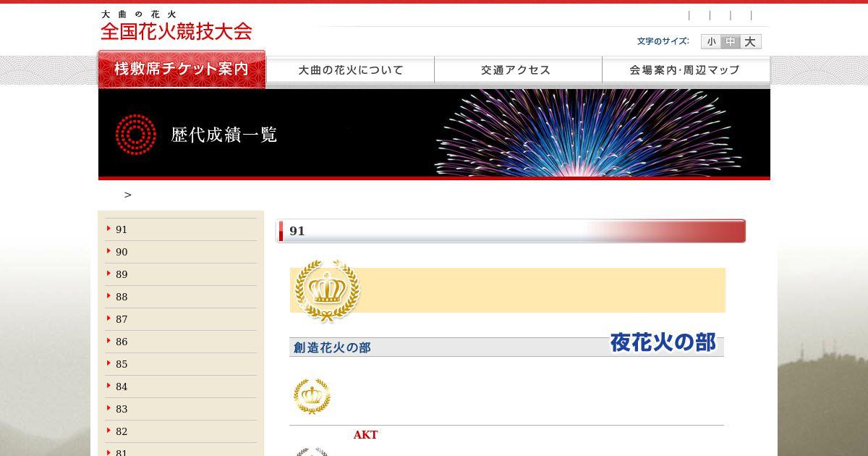This screenshot has width=868, height=456.
Task: Open the 全国花火競技大会 site logo
Action: click(176, 25)
